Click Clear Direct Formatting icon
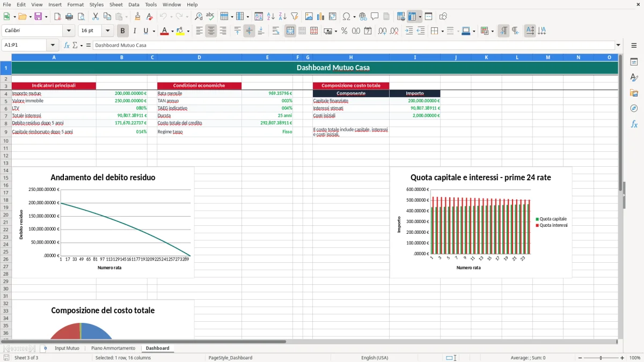This screenshot has width=644, height=362. pos(149,17)
